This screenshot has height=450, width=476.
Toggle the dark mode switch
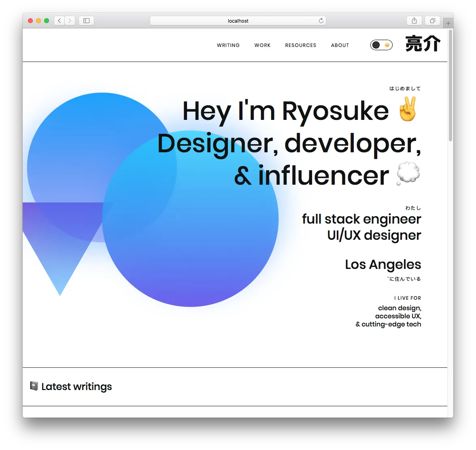coord(381,45)
